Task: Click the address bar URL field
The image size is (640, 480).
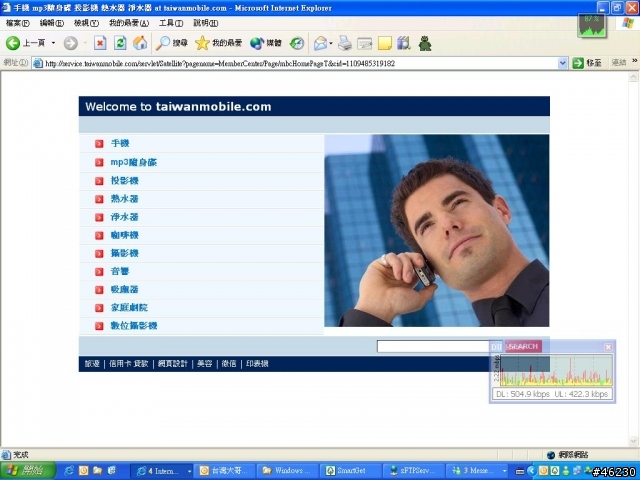Action: pos(296,63)
